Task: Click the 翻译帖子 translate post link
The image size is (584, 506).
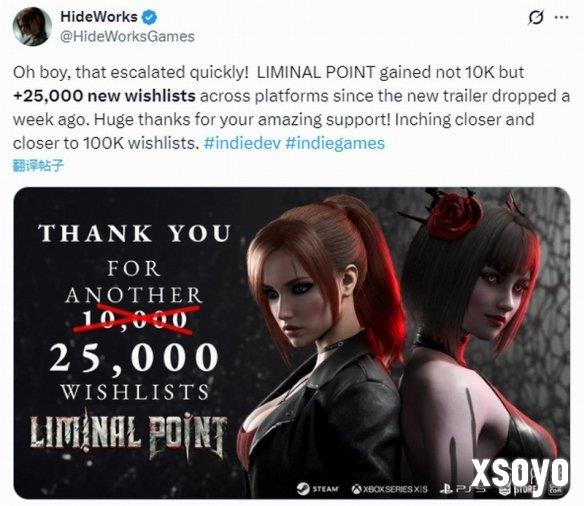Action: [38, 165]
